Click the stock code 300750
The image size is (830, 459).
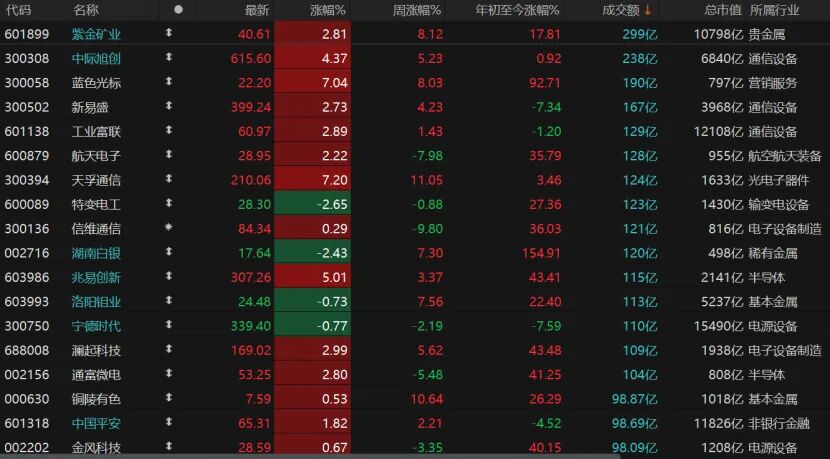pyautogui.click(x=26, y=327)
